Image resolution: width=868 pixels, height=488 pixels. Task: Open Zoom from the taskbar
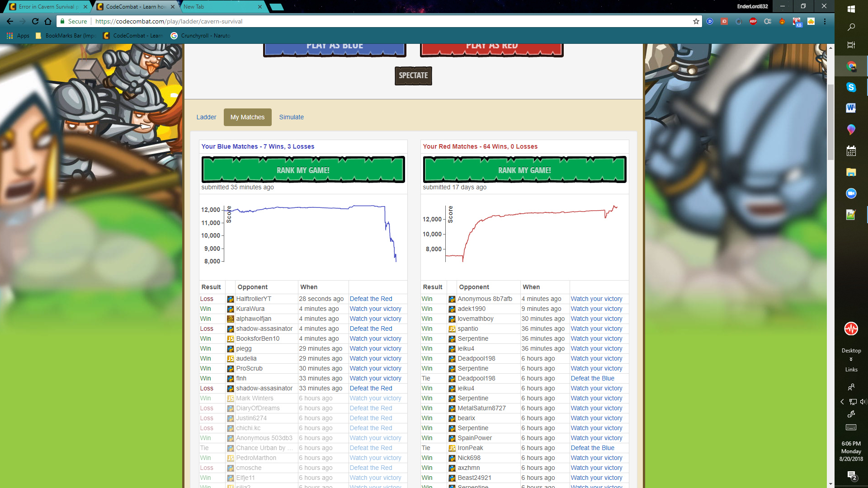[x=851, y=193]
